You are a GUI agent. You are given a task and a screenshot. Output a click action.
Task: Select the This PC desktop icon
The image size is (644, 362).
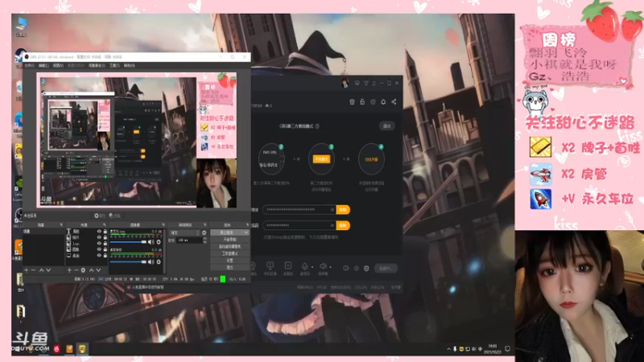tap(22, 27)
